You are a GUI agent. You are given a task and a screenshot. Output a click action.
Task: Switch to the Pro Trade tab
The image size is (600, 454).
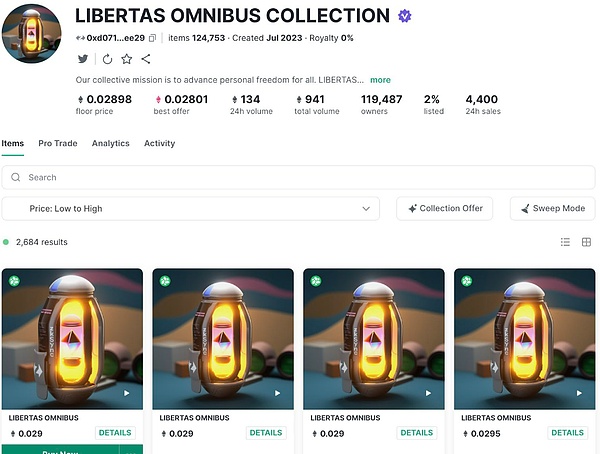[x=58, y=144]
